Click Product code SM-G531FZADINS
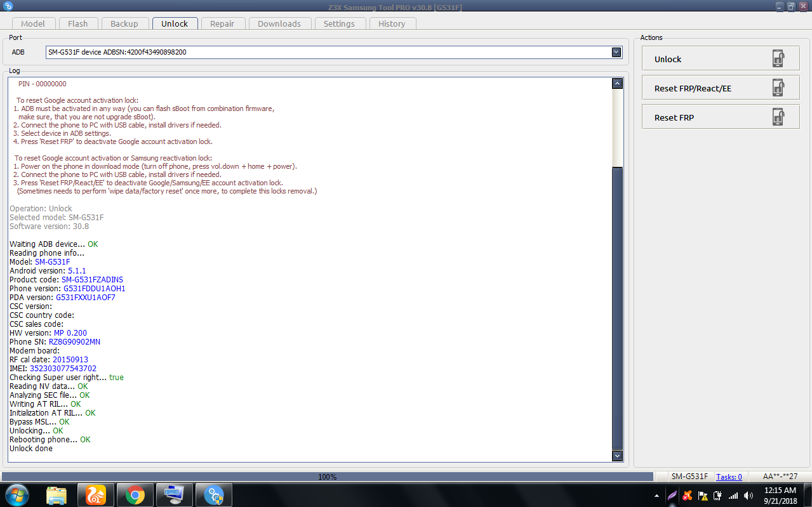Viewport: 812px width, 507px height. click(x=93, y=280)
